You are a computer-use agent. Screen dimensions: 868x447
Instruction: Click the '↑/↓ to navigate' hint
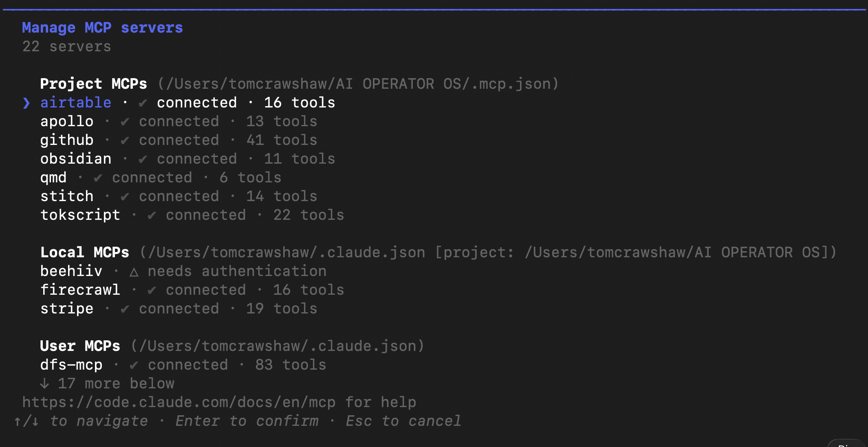coord(81,421)
